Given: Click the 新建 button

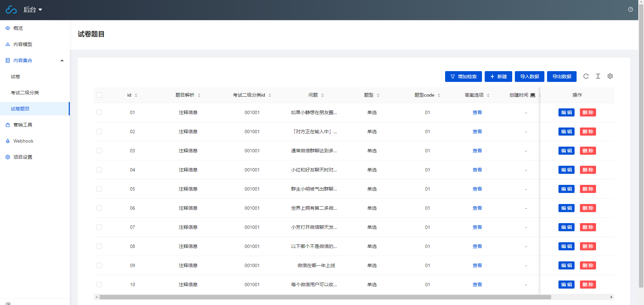Looking at the screenshot, I should coord(498,77).
